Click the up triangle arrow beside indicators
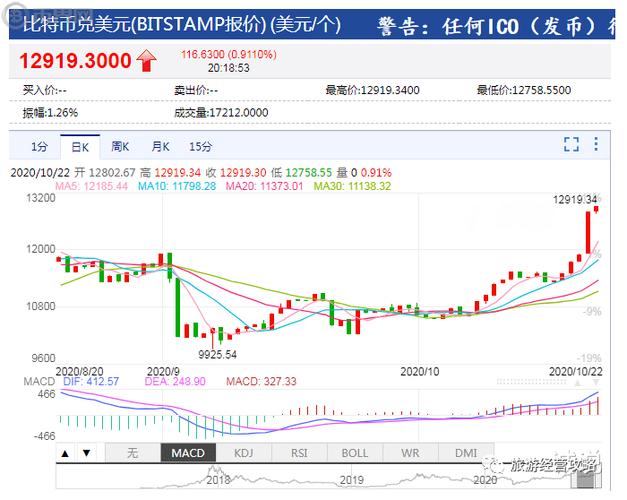The image size is (627, 500). click(x=65, y=454)
